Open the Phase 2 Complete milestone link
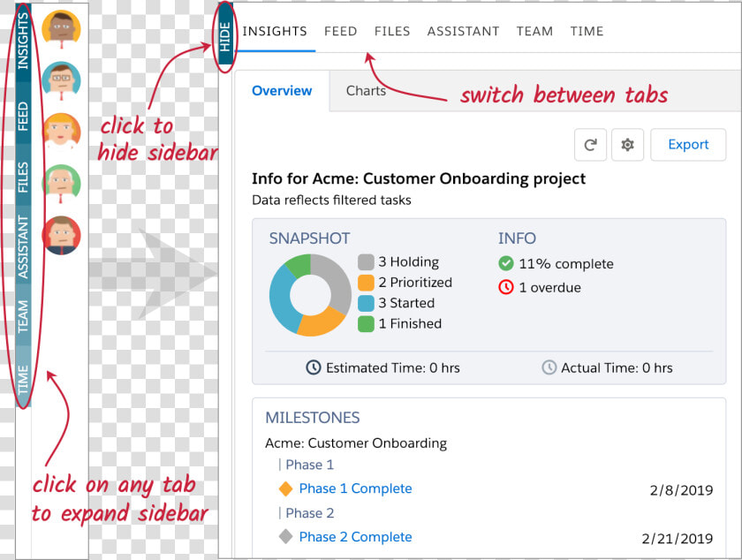The width and height of the screenshot is (742, 560). click(x=355, y=537)
